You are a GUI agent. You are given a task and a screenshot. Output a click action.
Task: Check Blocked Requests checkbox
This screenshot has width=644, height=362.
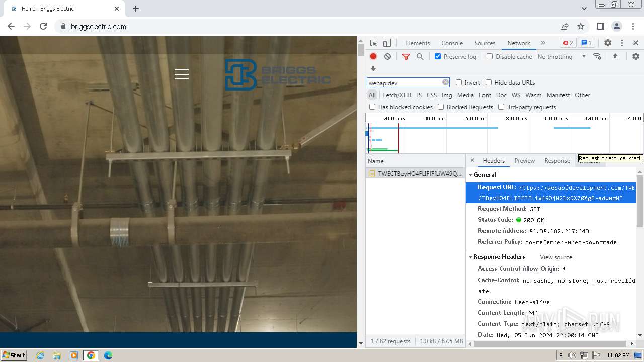pos(441,107)
